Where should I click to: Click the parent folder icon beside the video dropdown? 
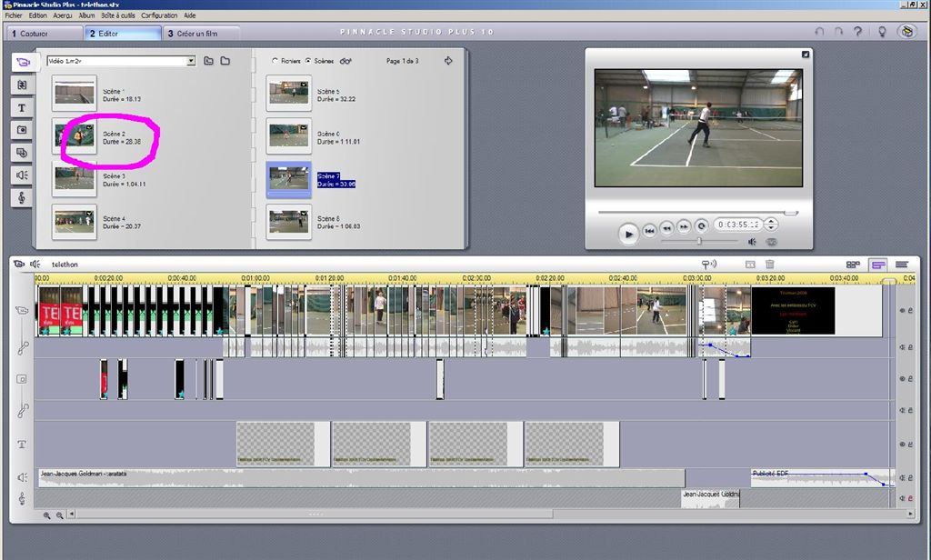pos(208,61)
